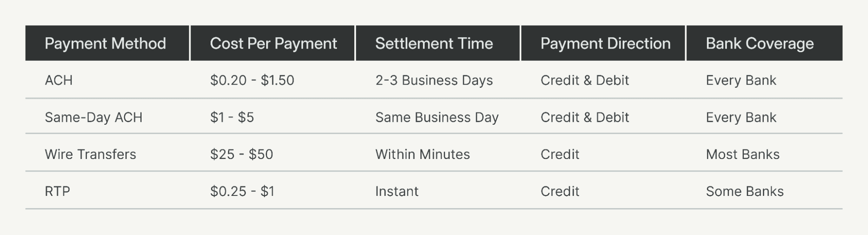Click the Same Business Day cell

[437, 117]
